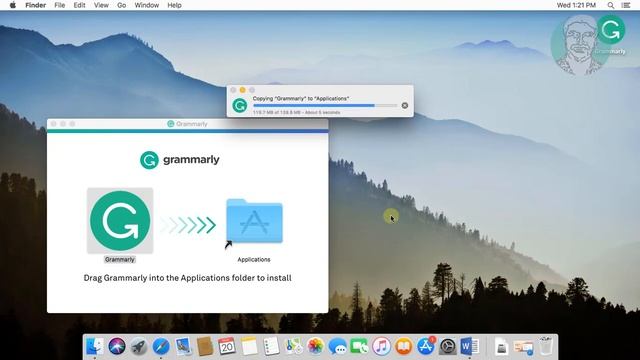Click the Applications folder shortcut in installer
The image size is (640, 360).
254,221
